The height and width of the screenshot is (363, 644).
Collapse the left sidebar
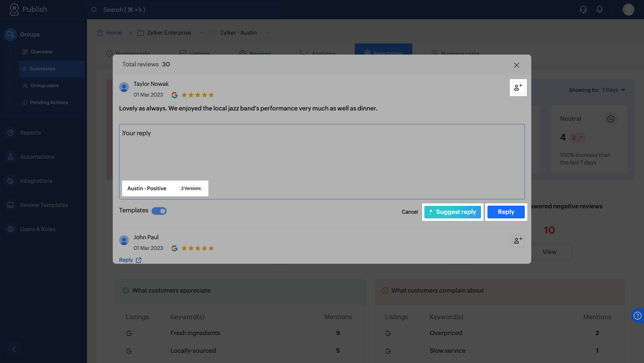[x=14, y=349]
